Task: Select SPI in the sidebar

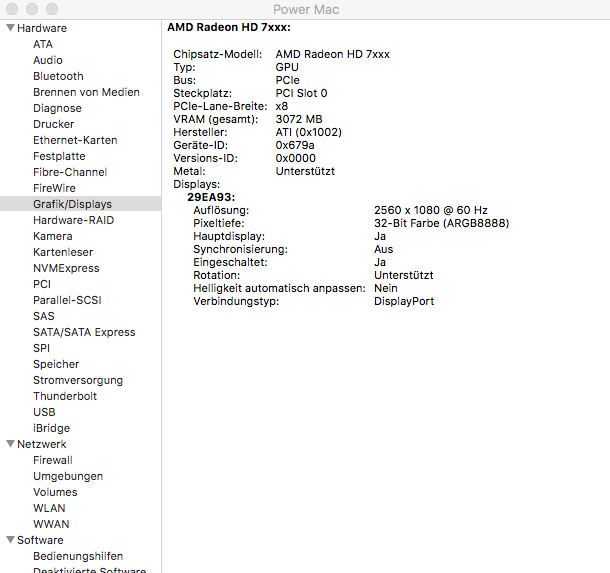Action: click(41, 348)
